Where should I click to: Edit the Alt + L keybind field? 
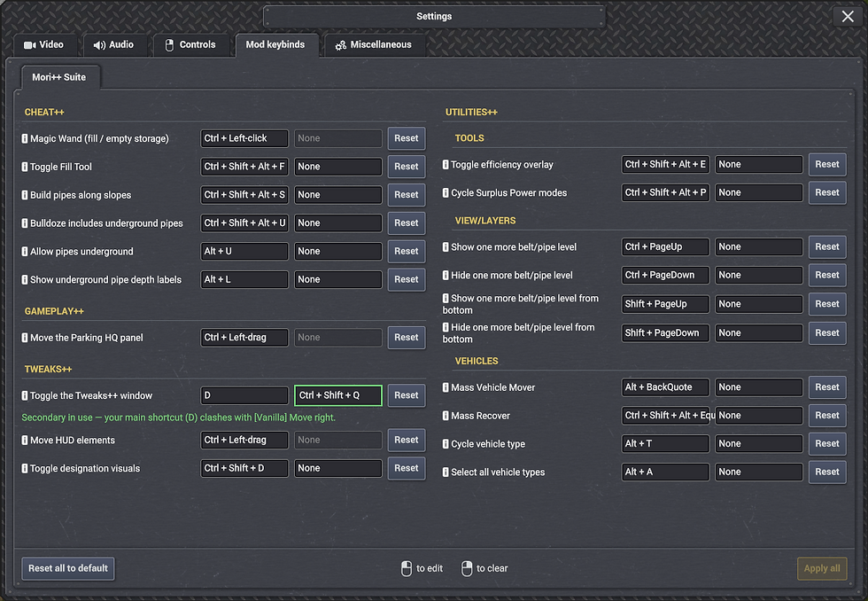pos(244,280)
